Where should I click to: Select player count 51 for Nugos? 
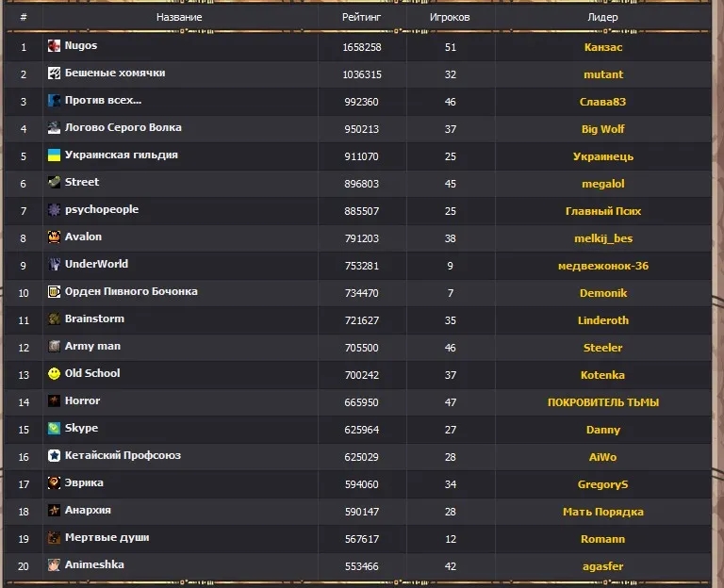point(451,47)
